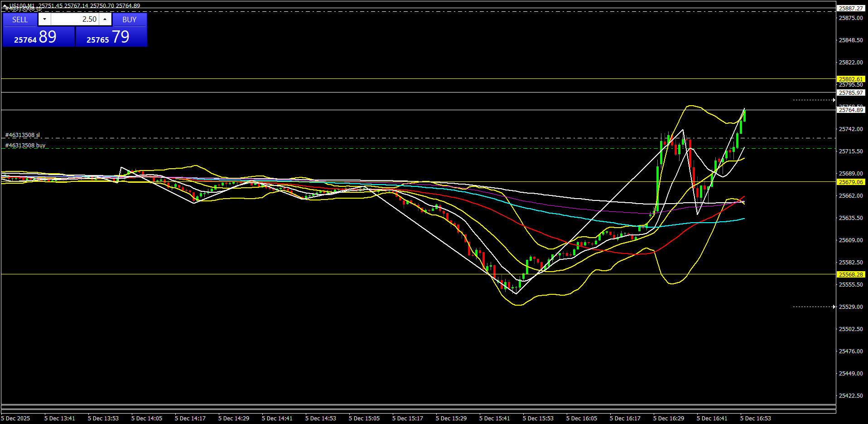868x424 pixels.
Task: Click the SELL button label
Action: (20, 19)
